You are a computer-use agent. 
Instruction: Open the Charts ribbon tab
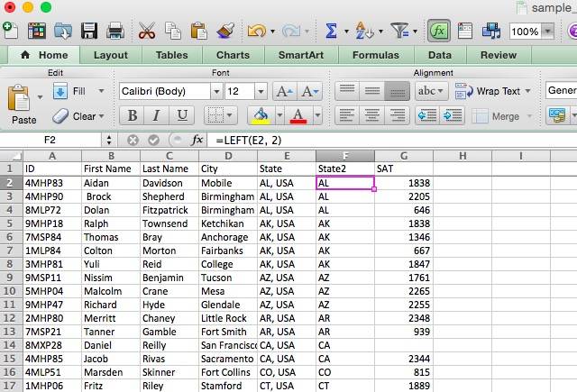click(x=233, y=55)
